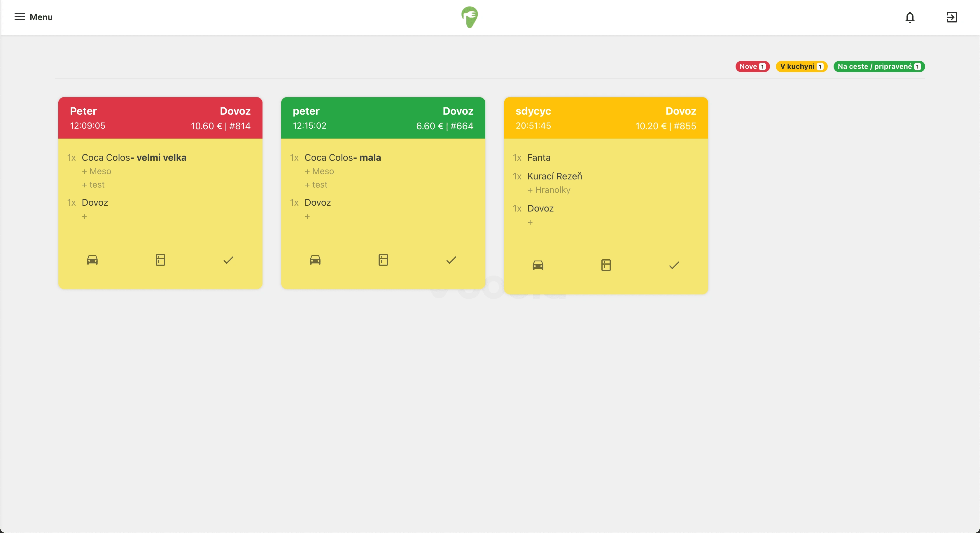
Task: Click car icon on sdycyc #855 order
Action: 538,265
